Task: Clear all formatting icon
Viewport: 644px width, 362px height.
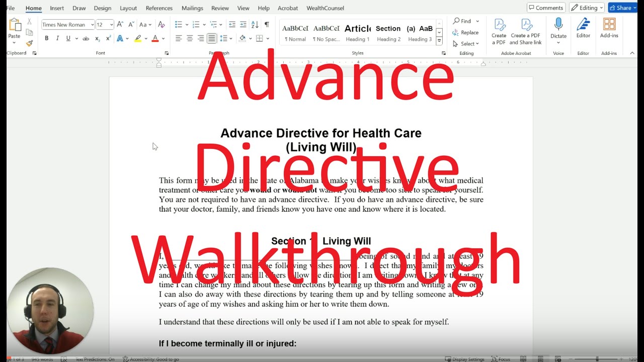Action: pos(161,24)
